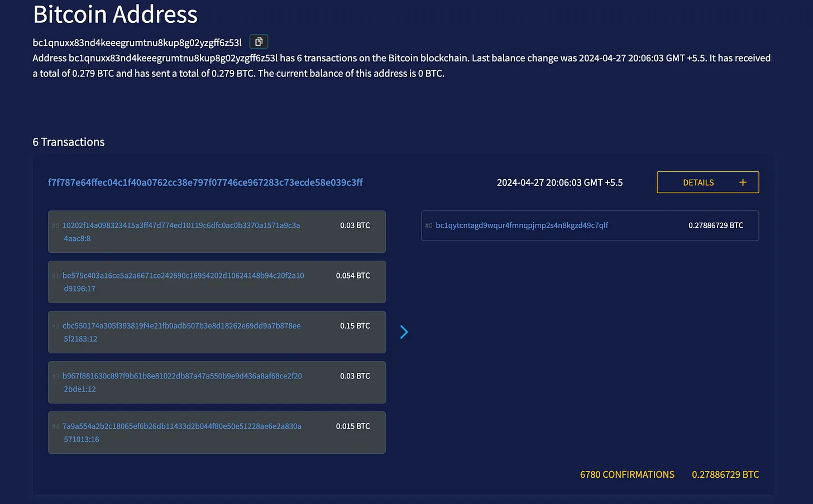The image size is (813, 504).
Task: Click the 6780 CONFIRMATIONS text
Action: (x=627, y=474)
